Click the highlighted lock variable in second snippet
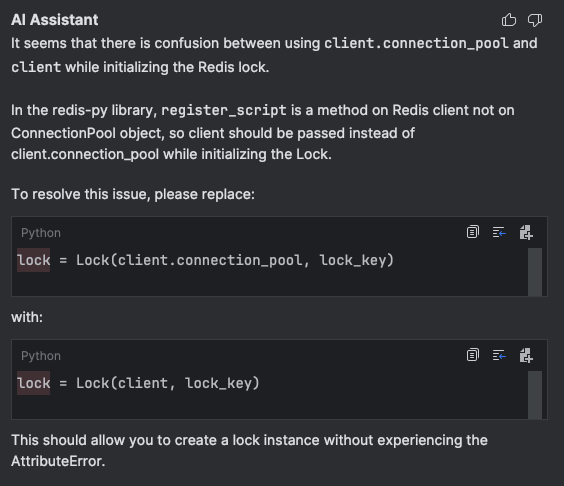Image resolution: width=564 pixels, height=486 pixels. (x=33, y=383)
